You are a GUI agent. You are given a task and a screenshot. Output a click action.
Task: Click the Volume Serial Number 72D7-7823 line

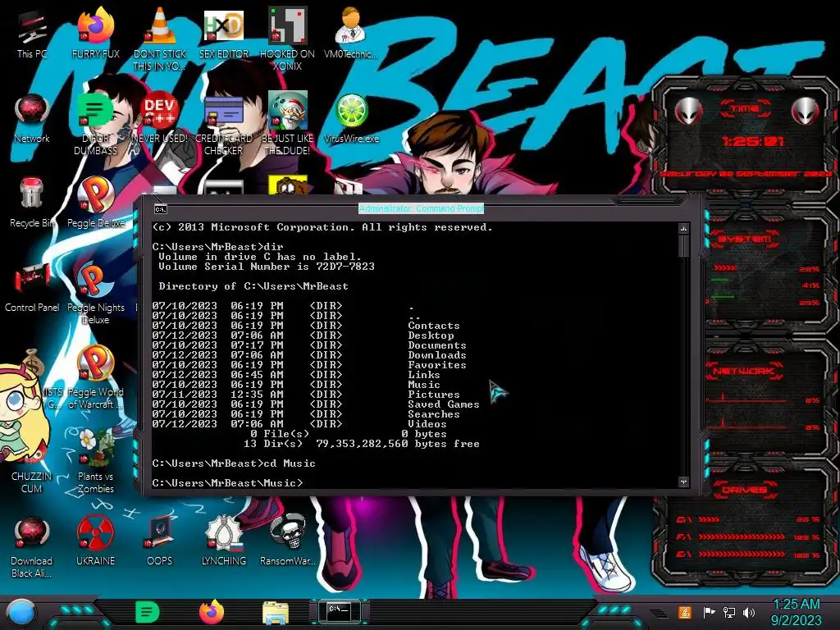point(267,267)
